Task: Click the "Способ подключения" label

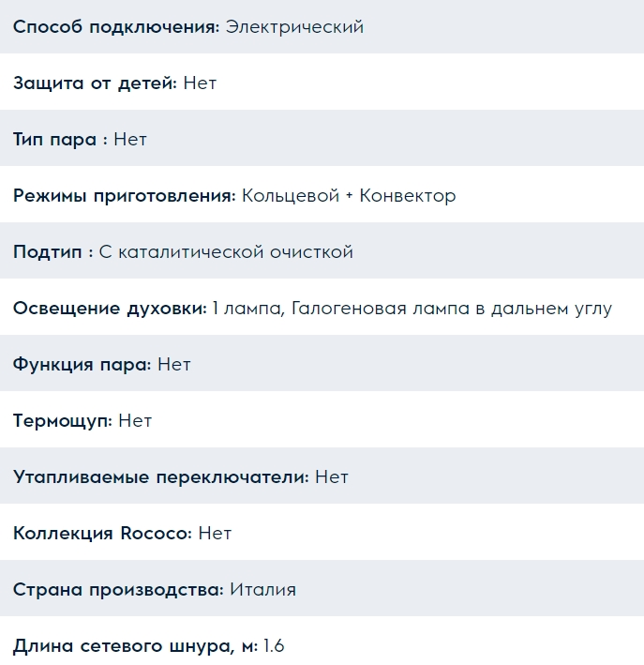Action: [x=116, y=27]
